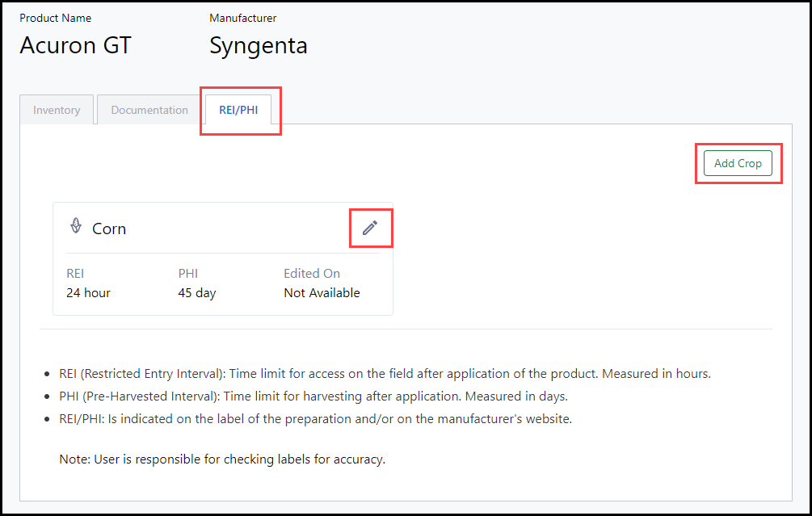Click the Edited On label
This screenshot has height=516, width=812.
point(312,274)
